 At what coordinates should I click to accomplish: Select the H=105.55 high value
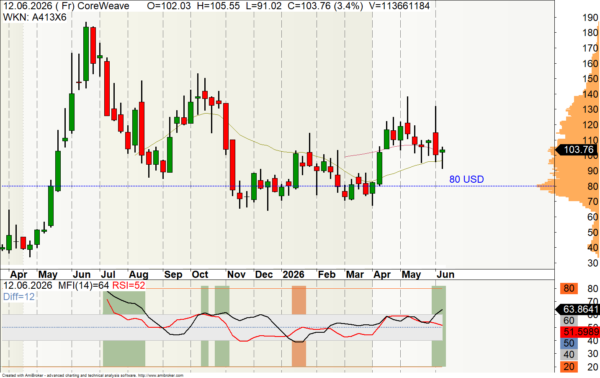(219, 6)
